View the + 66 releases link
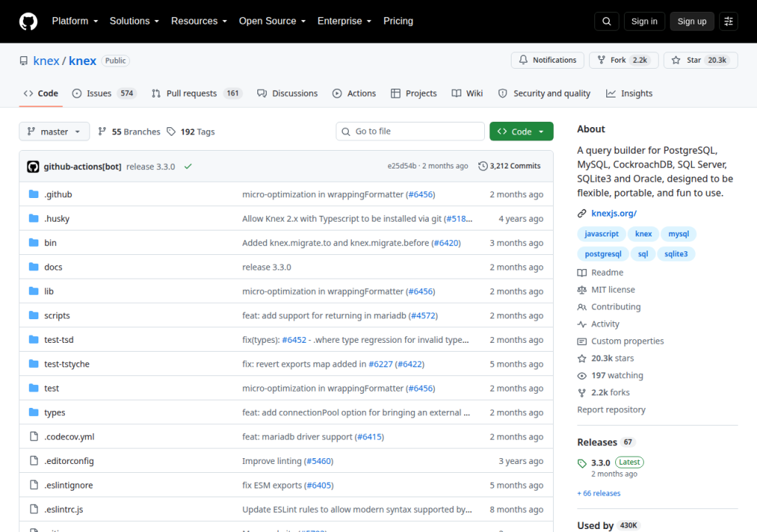 coord(599,494)
